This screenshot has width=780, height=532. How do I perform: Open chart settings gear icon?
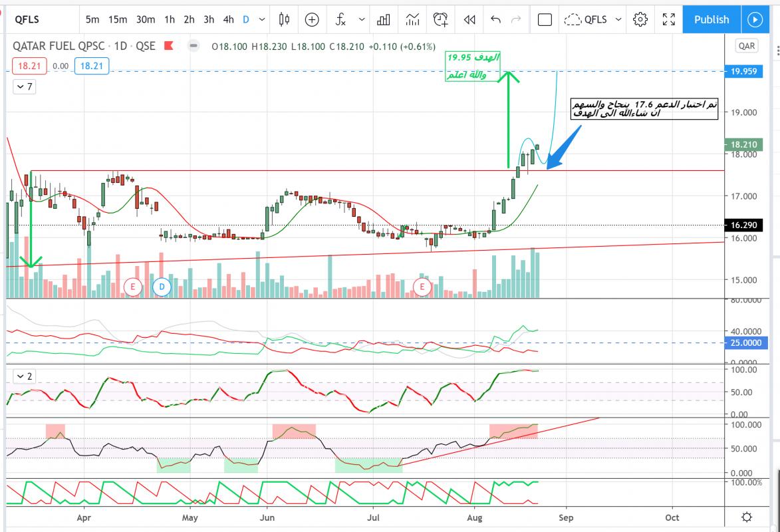click(x=640, y=19)
